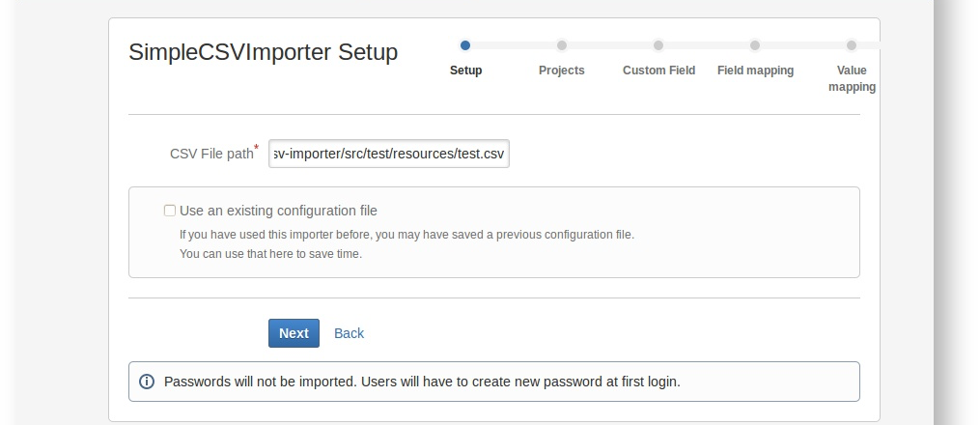Viewport: 980px width, 425px height.
Task: Click the 'Use an existing configuration file' label
Action: click(x=278, y=211)
